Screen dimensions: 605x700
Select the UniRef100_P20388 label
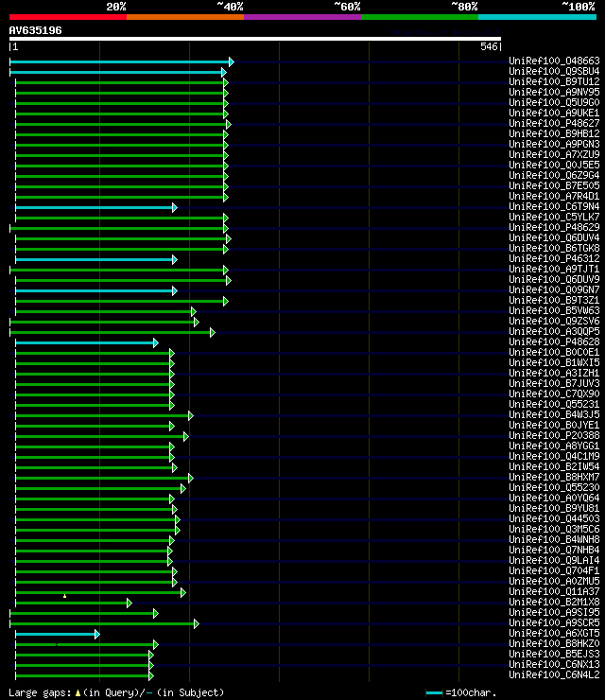point(554,435)
